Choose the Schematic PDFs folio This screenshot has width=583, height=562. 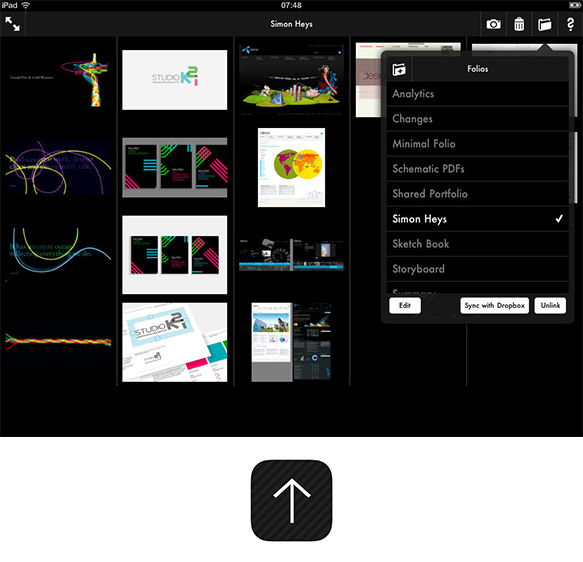pyautogui.click(x=477, y=169)
